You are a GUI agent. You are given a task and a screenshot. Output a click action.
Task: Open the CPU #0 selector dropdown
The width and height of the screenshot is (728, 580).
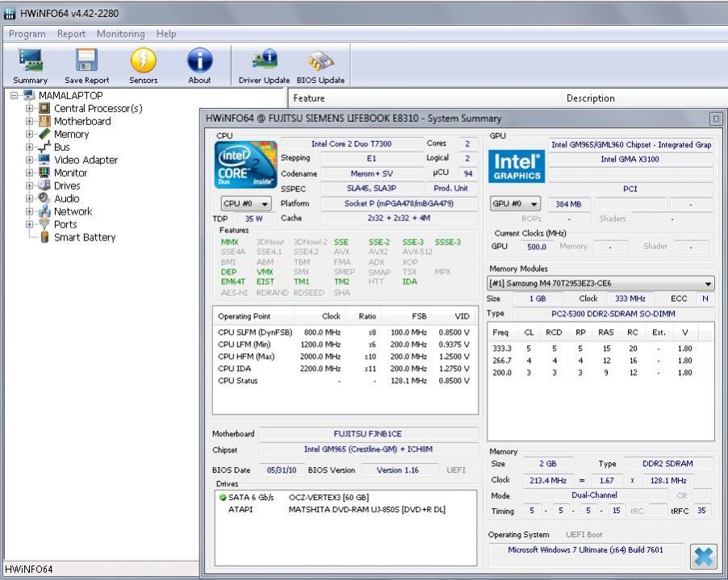click(246, 204)
